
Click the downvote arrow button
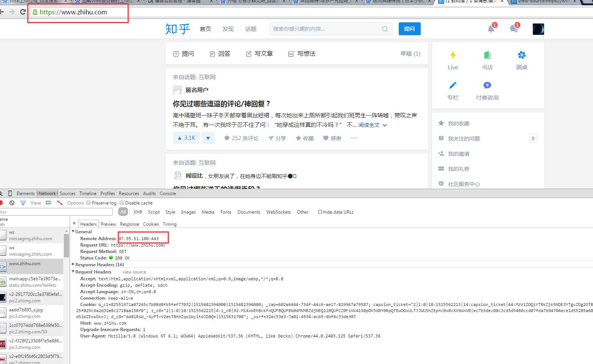tap(208, 138)
